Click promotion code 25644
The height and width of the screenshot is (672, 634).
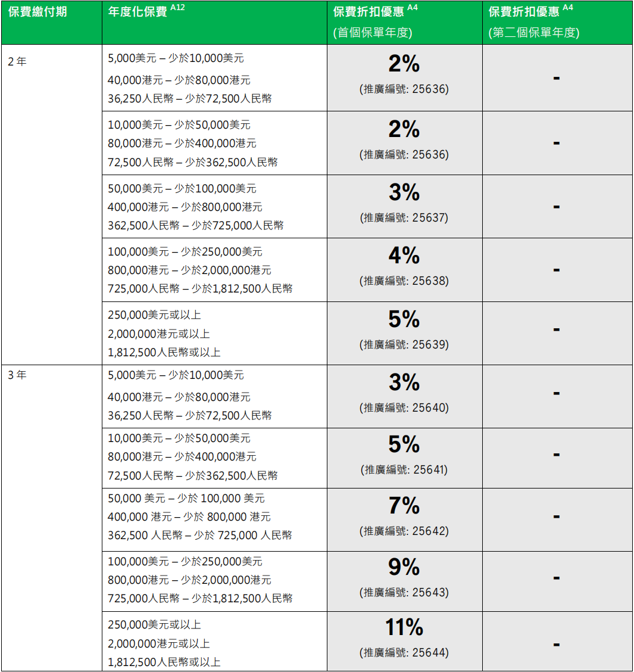[x=430, y=652]
